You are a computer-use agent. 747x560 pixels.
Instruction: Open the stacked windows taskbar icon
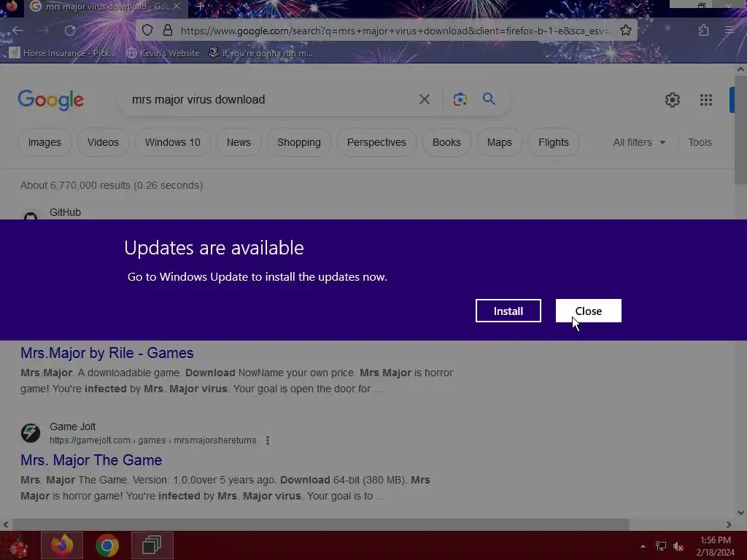(x=152, y=545)
